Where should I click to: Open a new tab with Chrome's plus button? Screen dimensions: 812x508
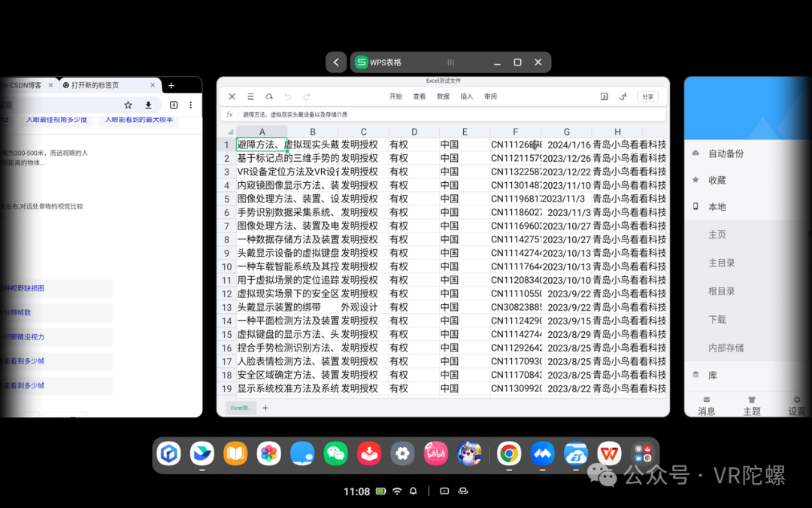(x=171, y=86)
